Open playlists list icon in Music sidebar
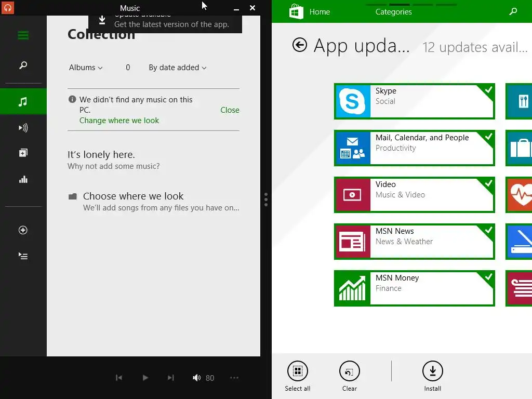Image resolution: width=532 pixels, height=399 pixels. tap(23, 256)
